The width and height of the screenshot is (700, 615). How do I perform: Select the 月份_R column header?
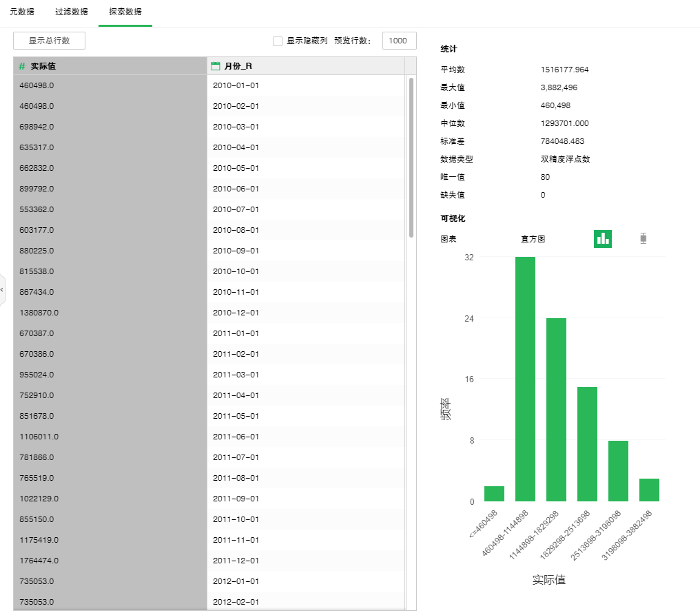pos(306,66)
